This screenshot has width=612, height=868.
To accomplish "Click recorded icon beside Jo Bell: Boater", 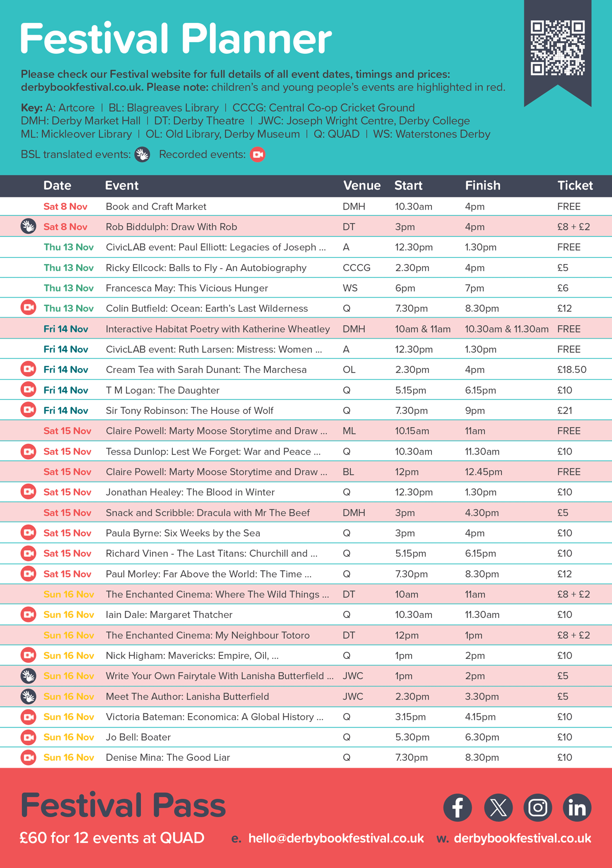I will (x=28, y=737).
